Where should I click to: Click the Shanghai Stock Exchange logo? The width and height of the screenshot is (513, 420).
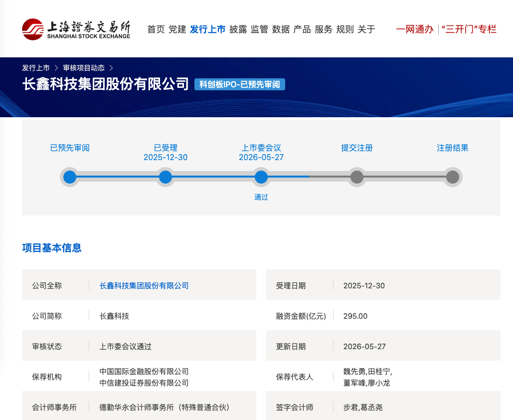[76, 29]
